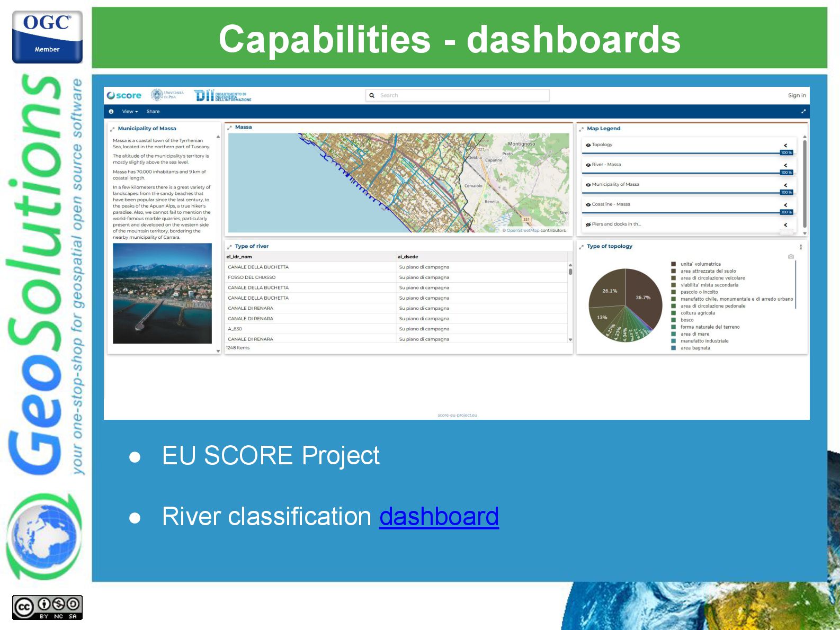This screenshot has width=840, height=630.
Task: Toggle unita' volumetrica legend swatch
Action: click(x=673, y=264)
